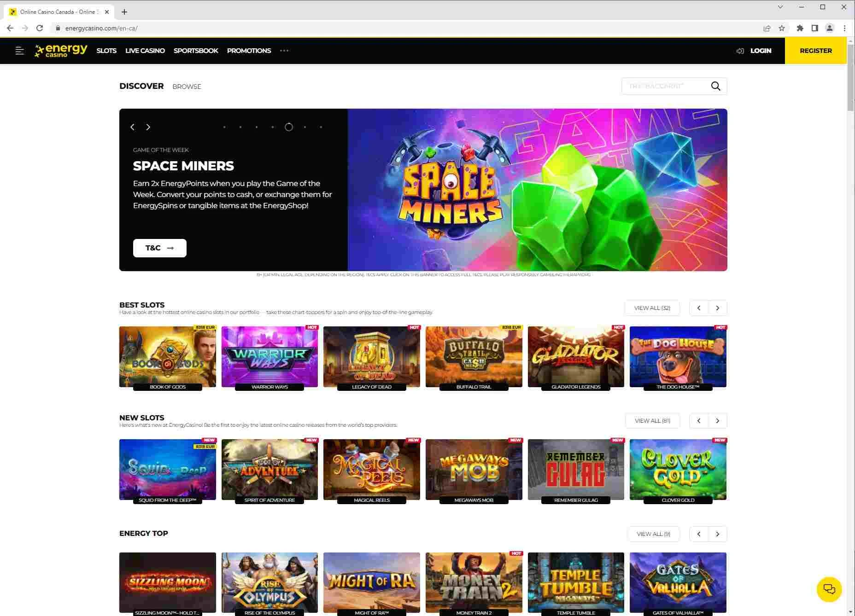Viewport: 855px width, 616px height.
Task: Go to next banner slide
Action: 148,127
